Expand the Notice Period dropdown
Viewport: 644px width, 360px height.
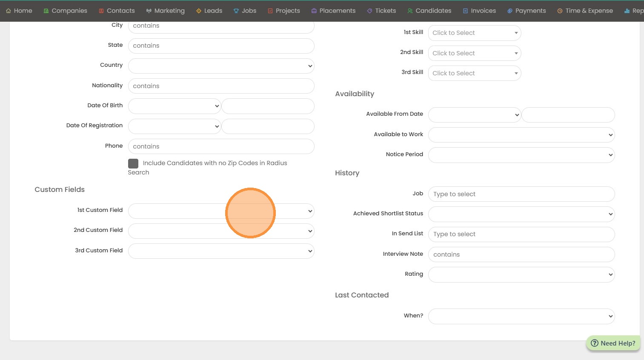point(521,155)
